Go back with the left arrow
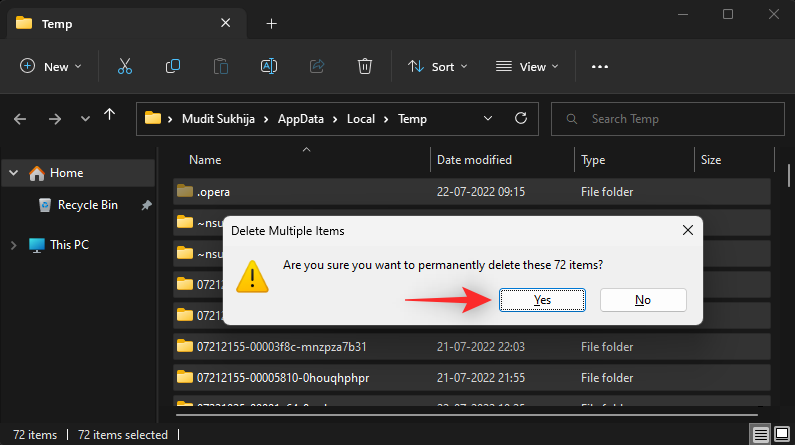Image resolution: width=795 pixels, height=445 pixels. click(x=20, y=119)
